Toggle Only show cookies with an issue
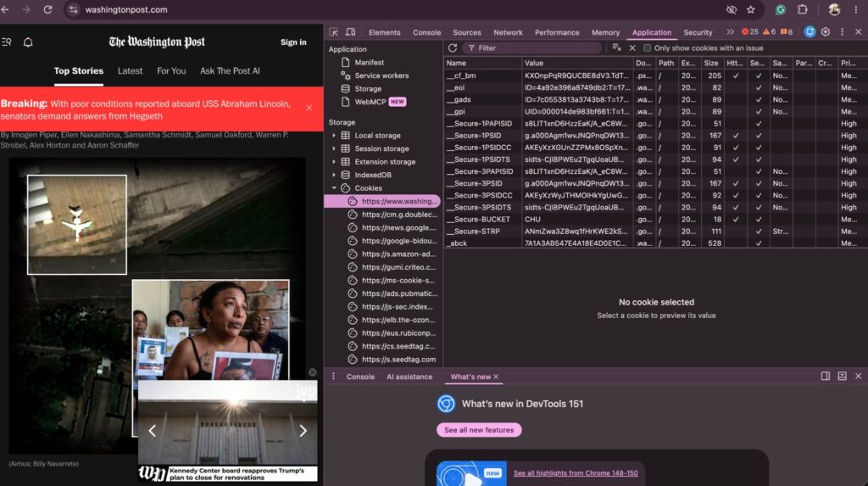 (647, 48)
